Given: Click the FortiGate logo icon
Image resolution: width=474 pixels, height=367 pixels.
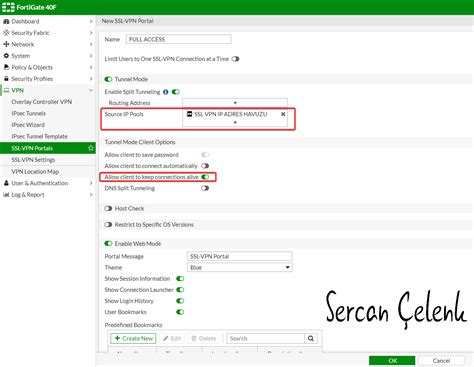Looking at the screenshot, I should (8, 7).
